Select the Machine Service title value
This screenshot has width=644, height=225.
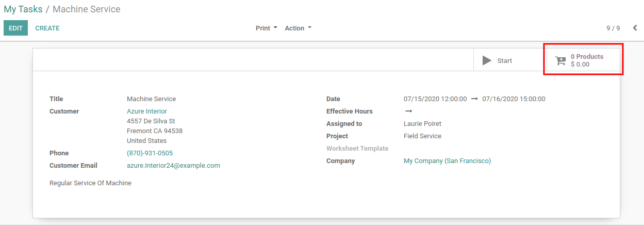151,99
